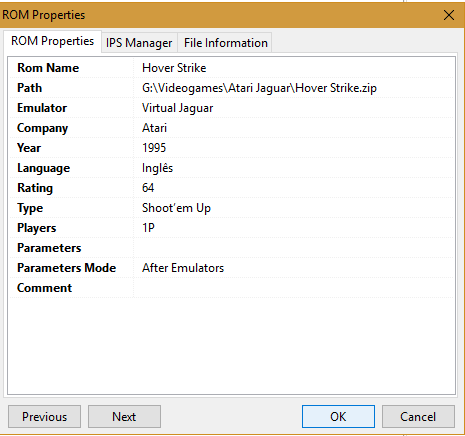Select the ROM Properties tab
The height and width of the screenshot is (436, 465).
(52, 41)
